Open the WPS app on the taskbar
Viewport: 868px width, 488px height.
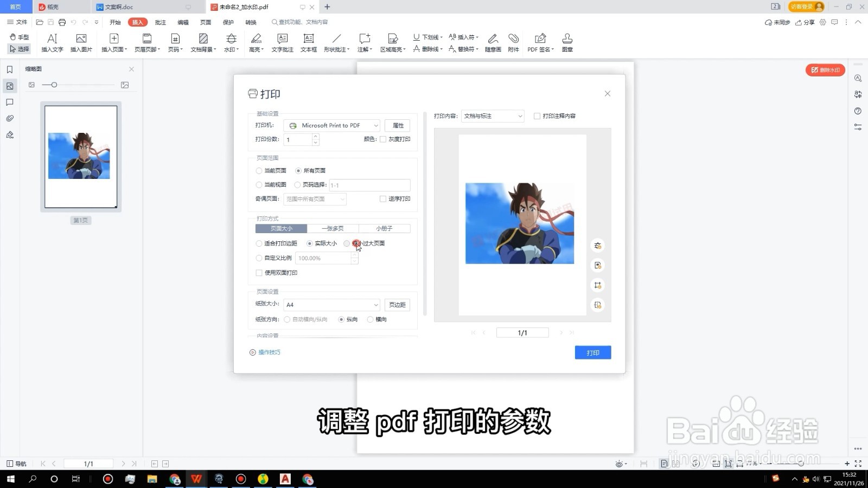(x=196, y=479)
